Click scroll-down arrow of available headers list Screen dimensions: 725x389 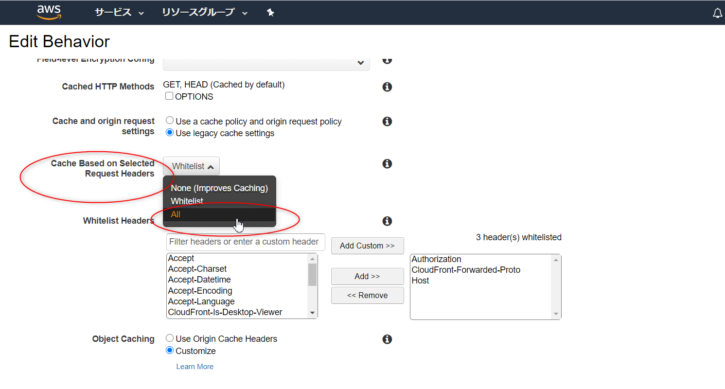[313, 313]
